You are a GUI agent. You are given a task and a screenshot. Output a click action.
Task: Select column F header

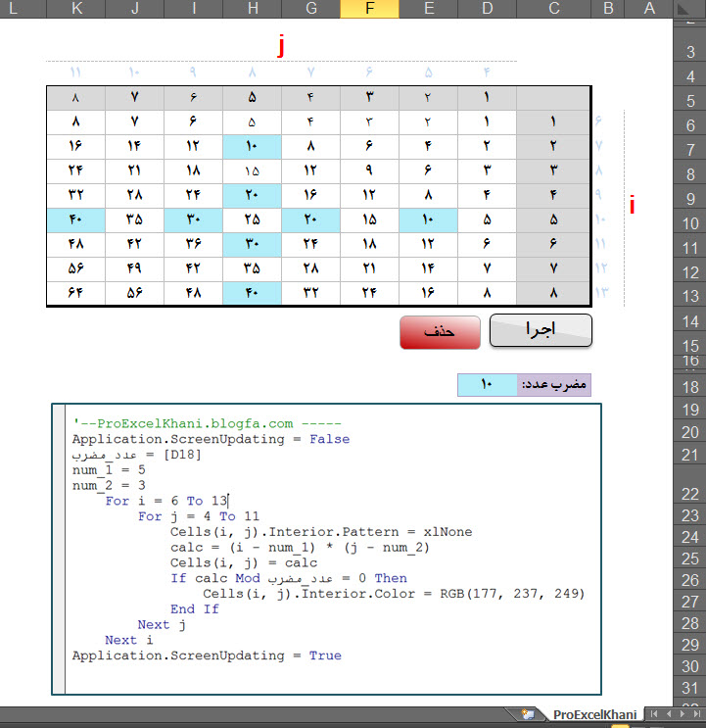369,9
